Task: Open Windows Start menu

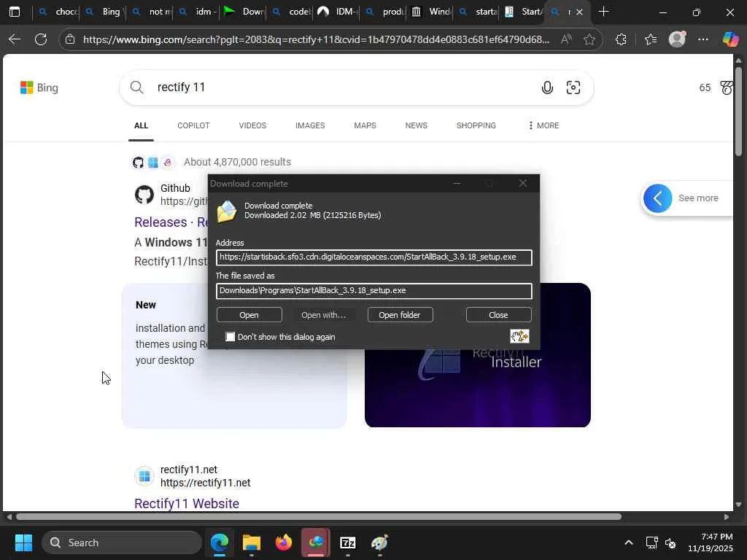Action: click(x=23, y=542)
